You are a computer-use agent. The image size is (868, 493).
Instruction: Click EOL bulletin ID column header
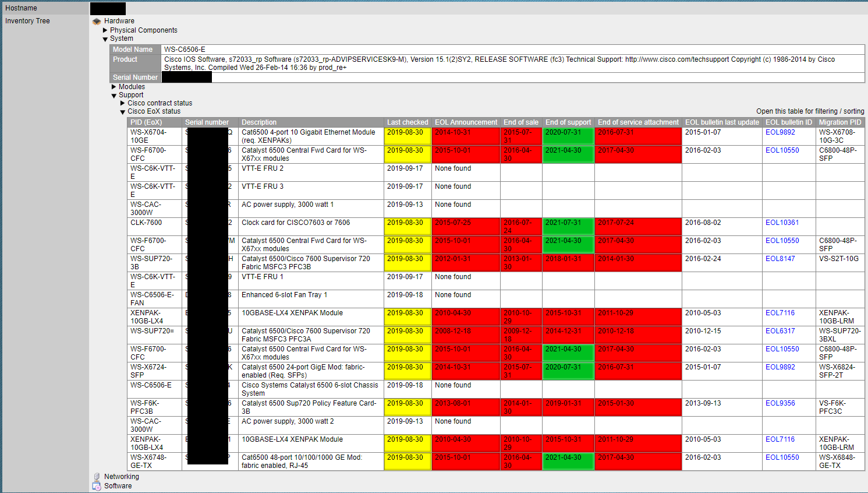(789, 122)
